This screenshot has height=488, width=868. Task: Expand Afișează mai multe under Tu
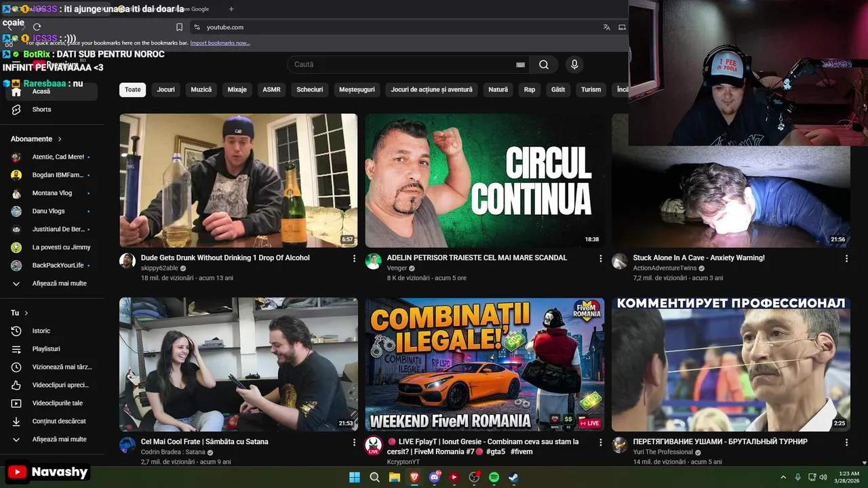tap(52, 439)
